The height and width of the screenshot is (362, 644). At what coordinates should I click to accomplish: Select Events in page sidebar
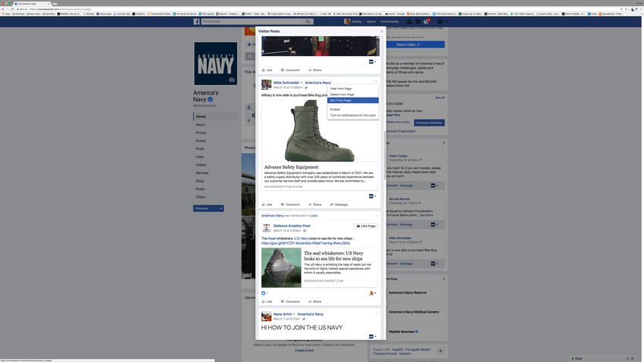[x=201, y=141]
